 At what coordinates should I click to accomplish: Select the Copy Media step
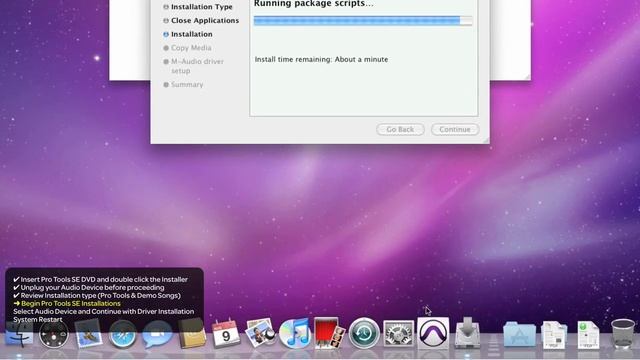click(x=187, y=48)
